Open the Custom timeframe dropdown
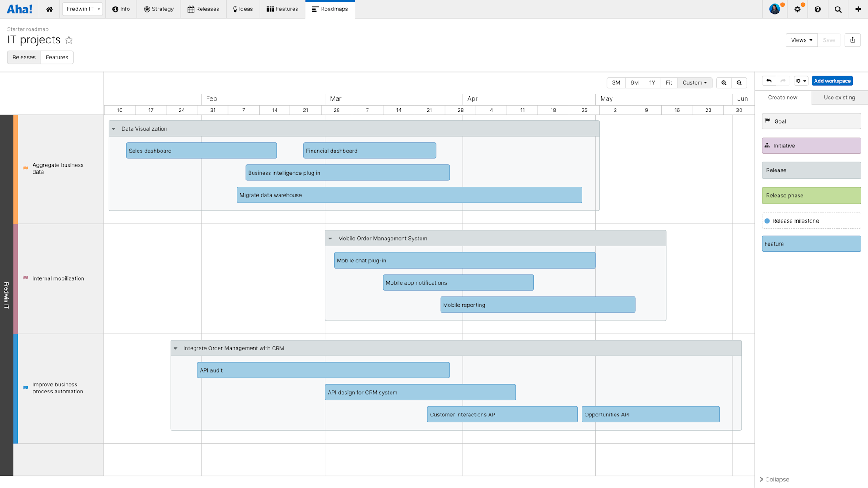Image resolution: width=868 pixels, height=488 pixels. pyautogui.click(x=694, y=82)
